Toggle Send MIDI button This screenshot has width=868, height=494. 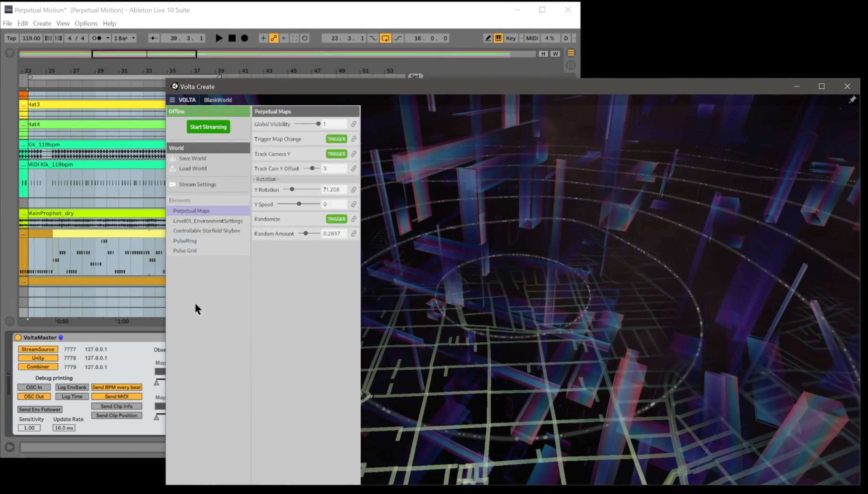[117, 396]
